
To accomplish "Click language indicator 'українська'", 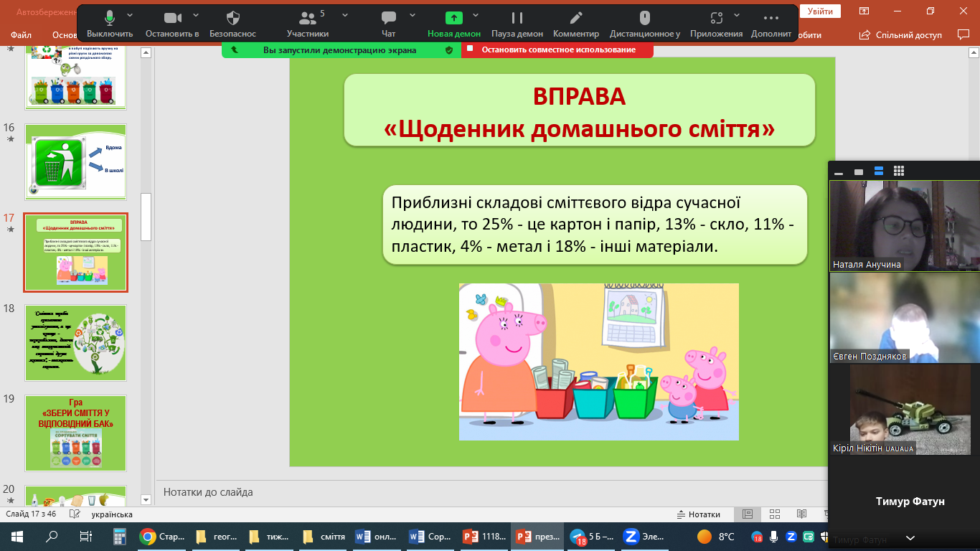I will [x=112, y=514].
